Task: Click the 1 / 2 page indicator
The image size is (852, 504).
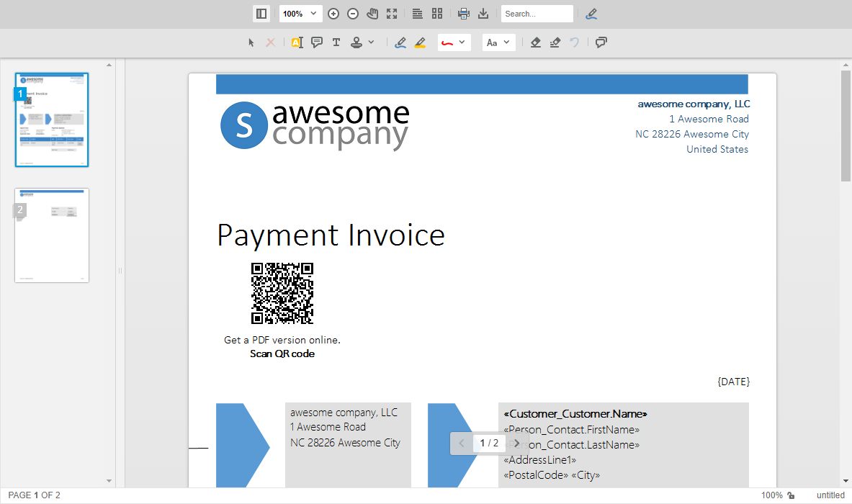Action: coord(489,444)
